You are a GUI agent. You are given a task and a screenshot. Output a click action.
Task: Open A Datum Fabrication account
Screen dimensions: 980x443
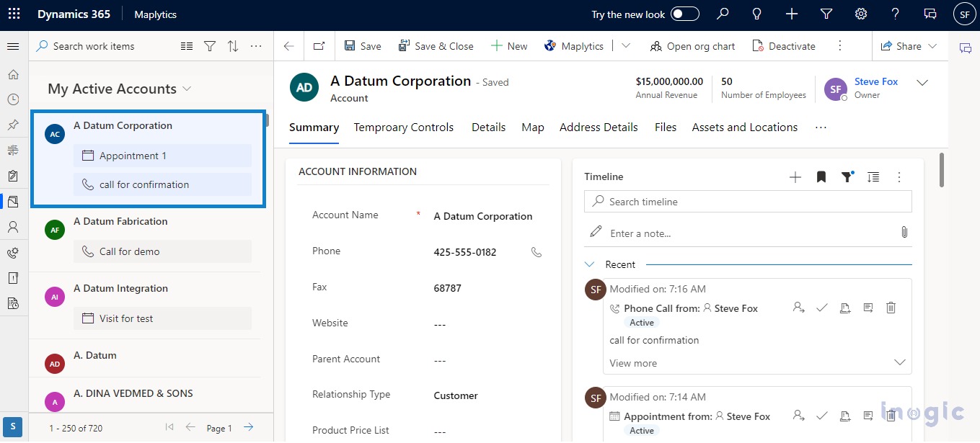[120, 221]
